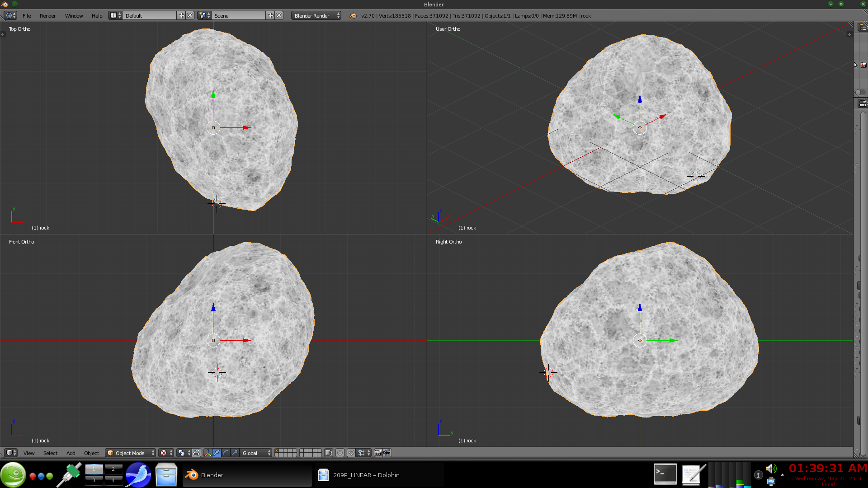
Task: Open the Add menu in 3D viewport header
Action: [x=71, y=453]
